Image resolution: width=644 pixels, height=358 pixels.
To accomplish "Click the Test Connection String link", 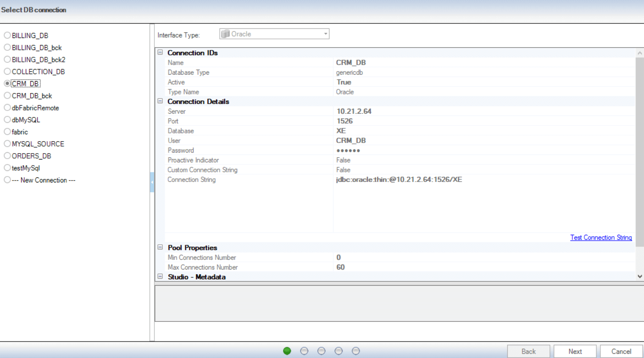I will 601,237.
